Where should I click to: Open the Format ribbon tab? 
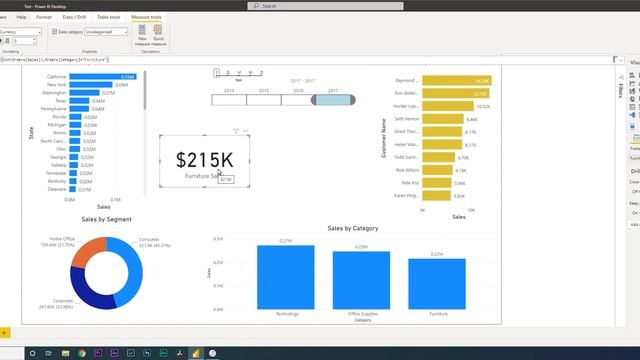point(44,17)
